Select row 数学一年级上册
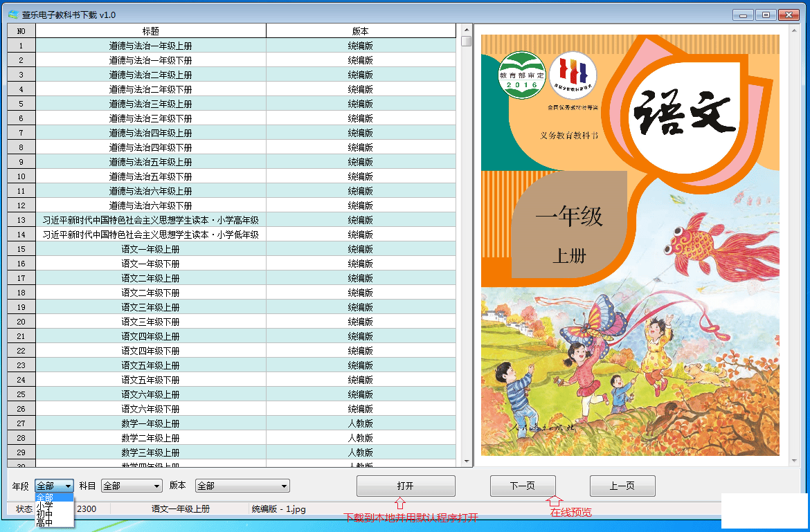The width and height of the screenshot is (810, 532). [231, 423]
